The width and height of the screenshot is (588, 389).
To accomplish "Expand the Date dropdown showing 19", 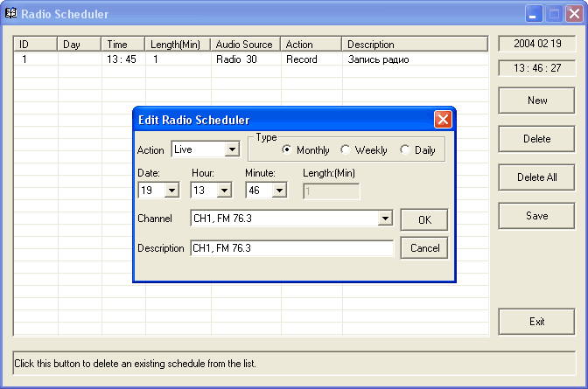I will tap(171, 191).
